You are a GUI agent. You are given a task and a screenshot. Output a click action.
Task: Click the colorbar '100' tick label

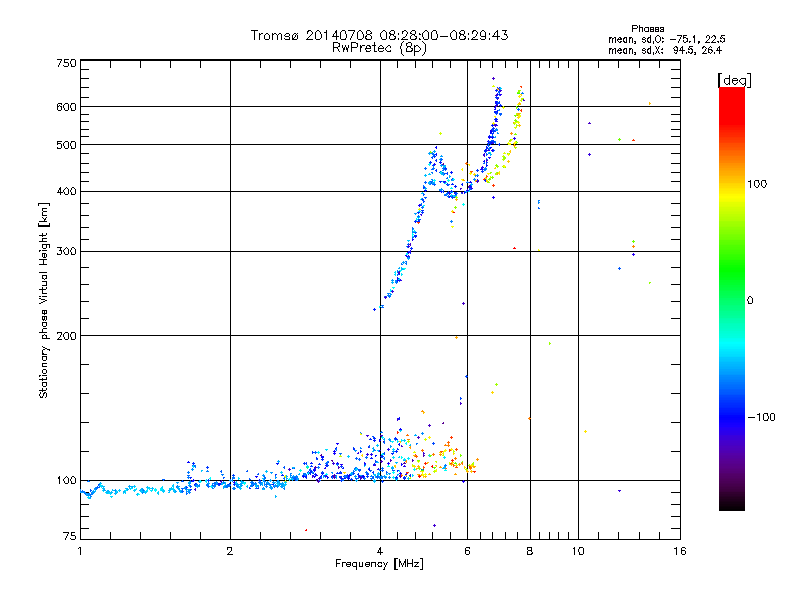point(757,184)
